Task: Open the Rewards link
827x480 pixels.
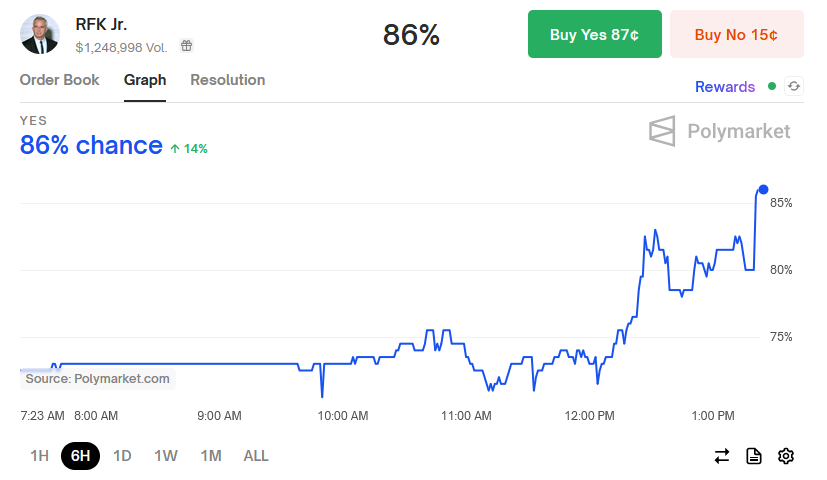Action: tap(725, 87)
